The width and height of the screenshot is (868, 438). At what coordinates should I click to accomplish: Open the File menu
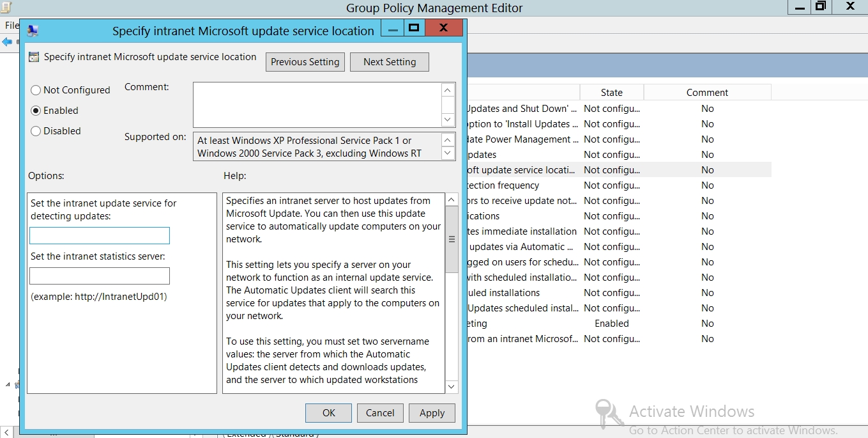coord(11,26)
